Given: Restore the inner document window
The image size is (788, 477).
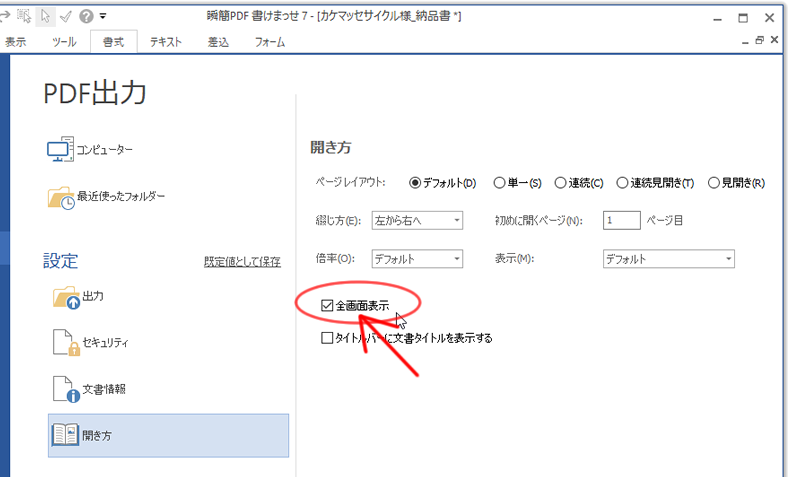Looking at the screenshot, I should [x=759, y=40].
